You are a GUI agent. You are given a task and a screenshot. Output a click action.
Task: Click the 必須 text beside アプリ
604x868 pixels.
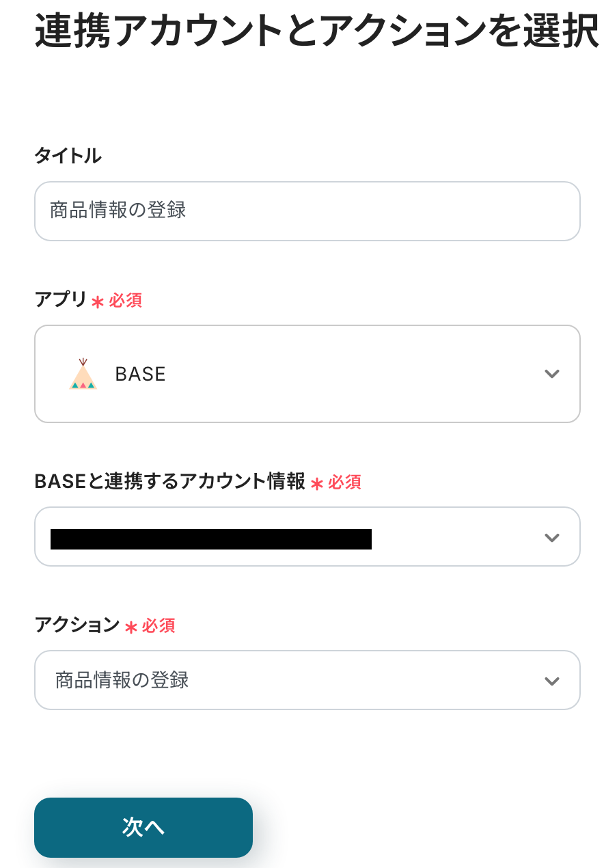(126, 301)
